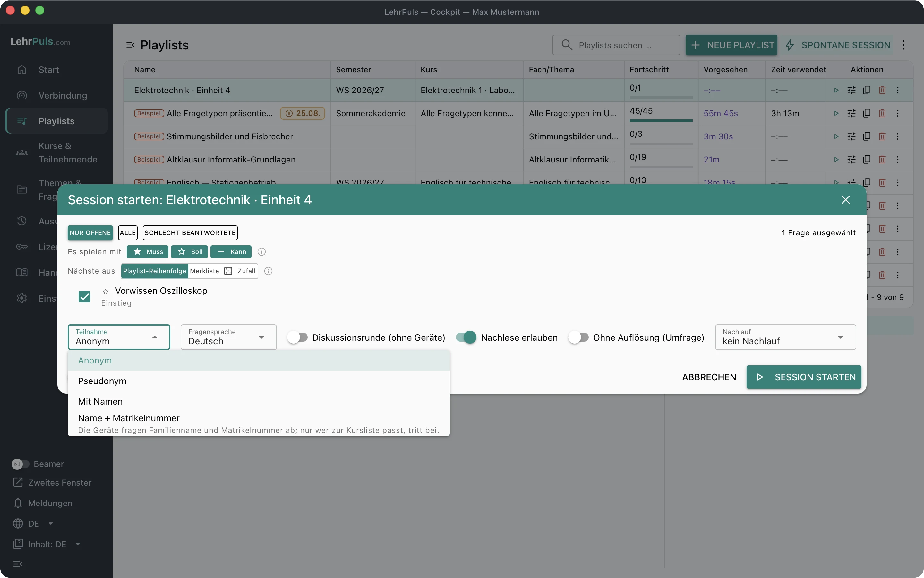This screenshot has height=578, width=924.
Task: Toggle the Kann priority filter
Action: pyautogui.click(x=231, y=251)
